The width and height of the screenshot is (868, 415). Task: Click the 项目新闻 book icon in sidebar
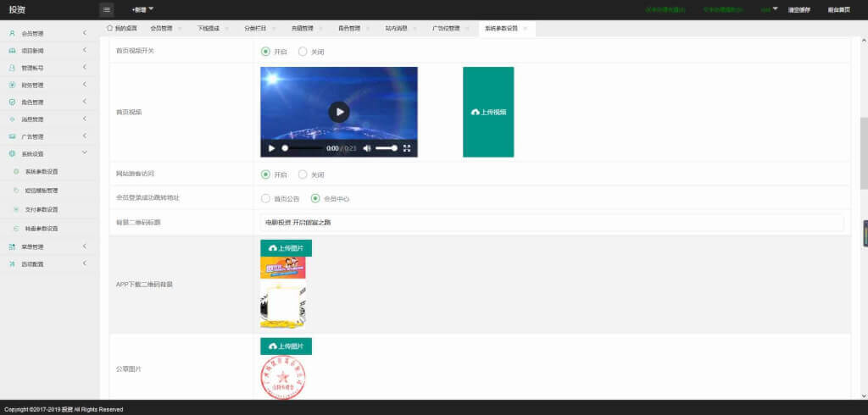point(12,50)
